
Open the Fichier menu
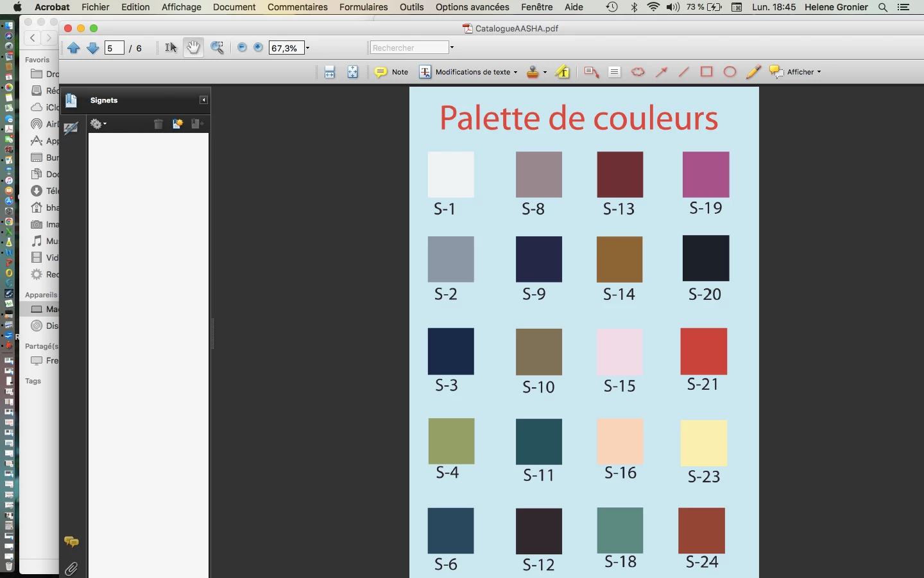pos(96,7)
